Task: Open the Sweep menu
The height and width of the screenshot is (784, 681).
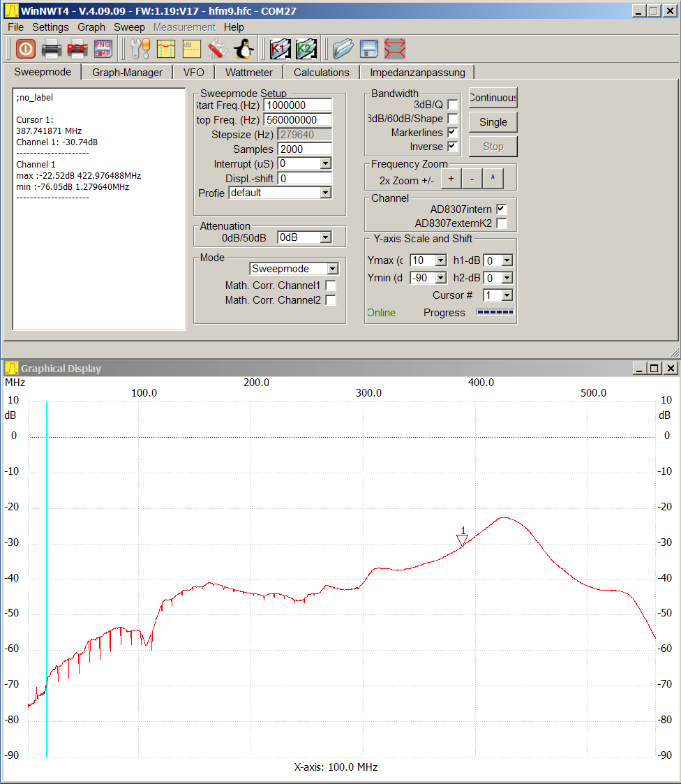Action: (x=129, y=27)
